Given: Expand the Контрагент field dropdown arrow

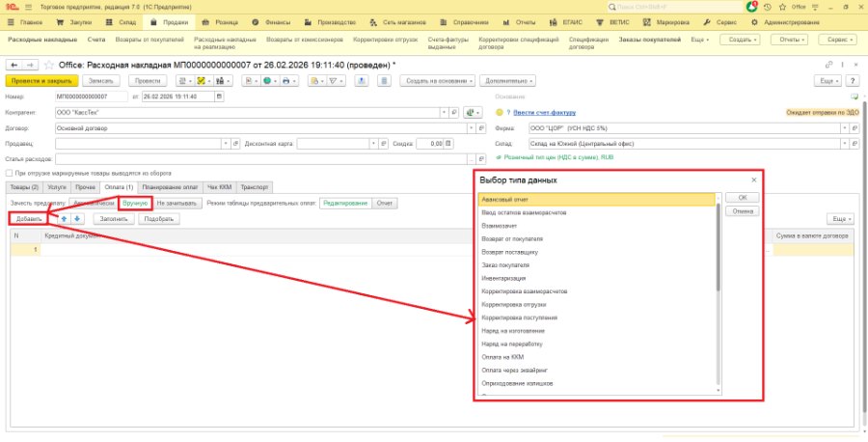Looking at the screenshot, I should [x=444, y=113].
